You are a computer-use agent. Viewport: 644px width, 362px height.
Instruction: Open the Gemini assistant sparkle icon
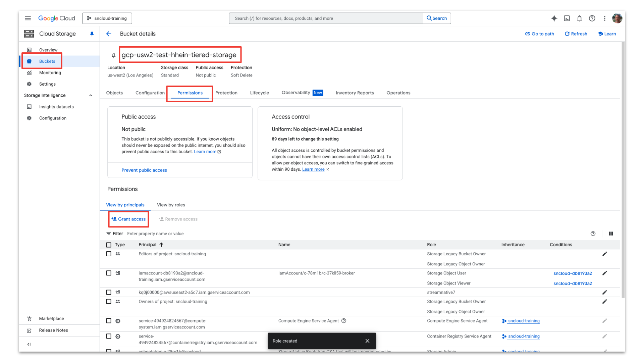(554, 18)
